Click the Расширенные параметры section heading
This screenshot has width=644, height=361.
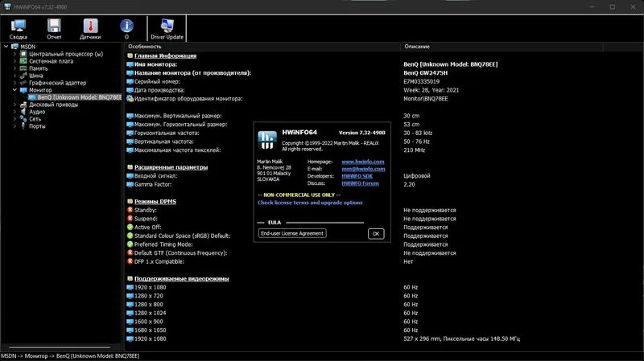pos(171,167)
